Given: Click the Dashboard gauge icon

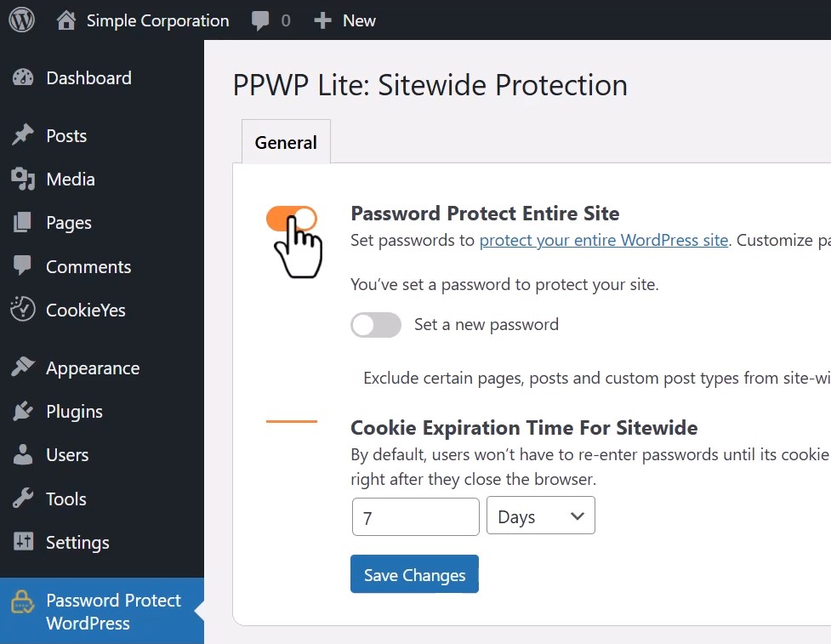Looking at the screenshot, I should pos(23,78).
